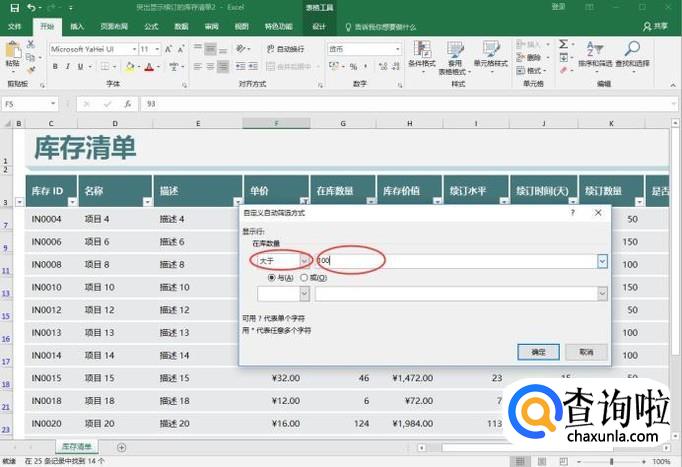Click the zoom in plus button
The width and height of the screenshot is (682, 467).
[x=644, y=461]
